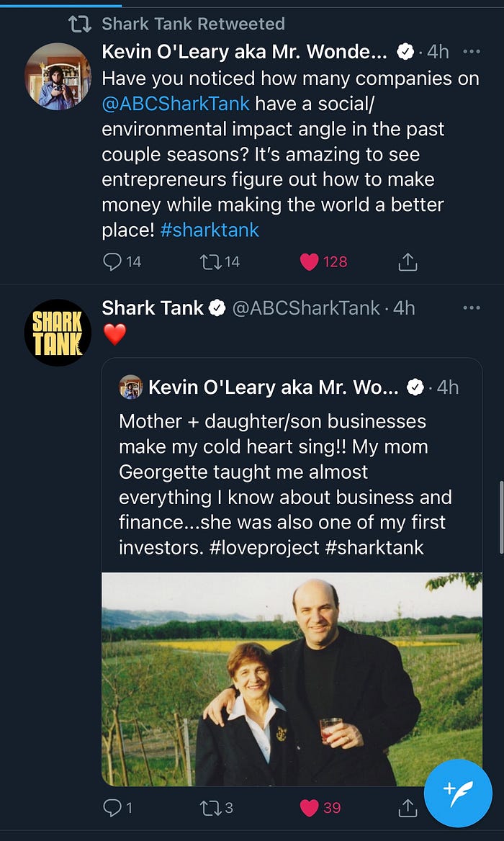Unlike the tweet with 128 likes
This screenshot has width=504, height=841.
[310, 261]
